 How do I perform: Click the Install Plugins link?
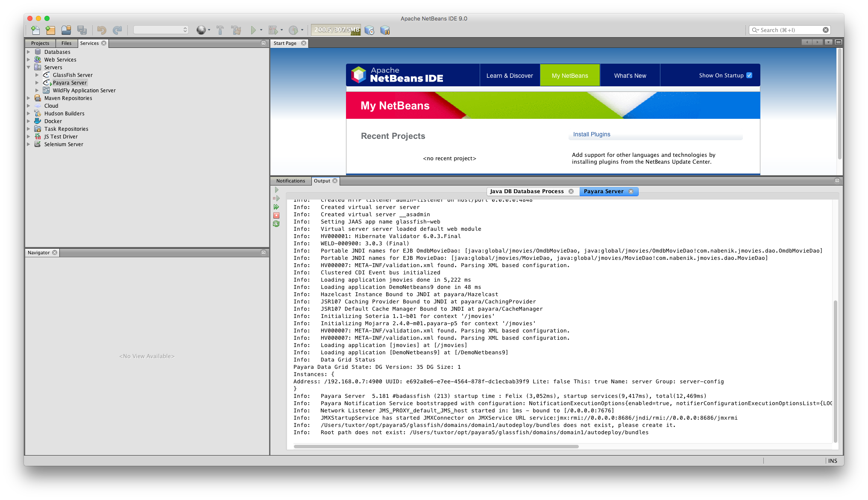point(591,134)
